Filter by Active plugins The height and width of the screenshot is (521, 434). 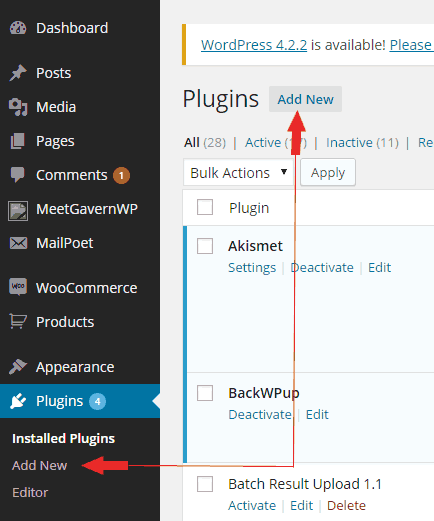(276, 143)
